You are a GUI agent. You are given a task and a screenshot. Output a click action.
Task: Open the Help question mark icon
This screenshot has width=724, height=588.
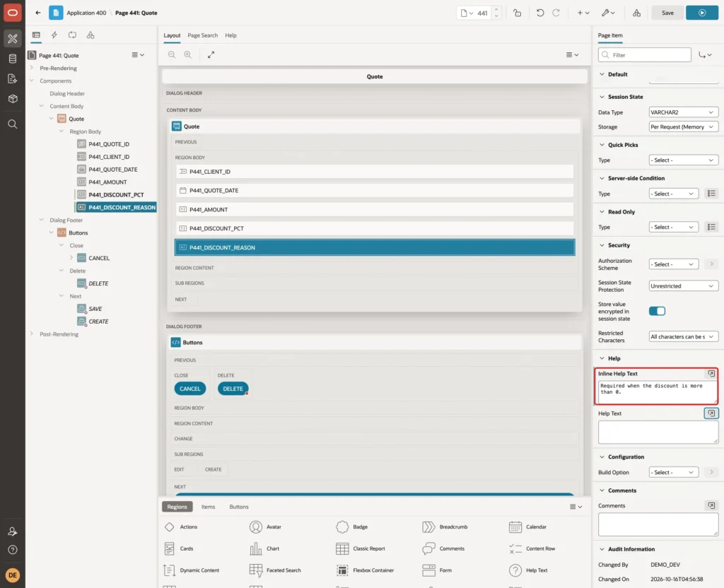(13, 550)
